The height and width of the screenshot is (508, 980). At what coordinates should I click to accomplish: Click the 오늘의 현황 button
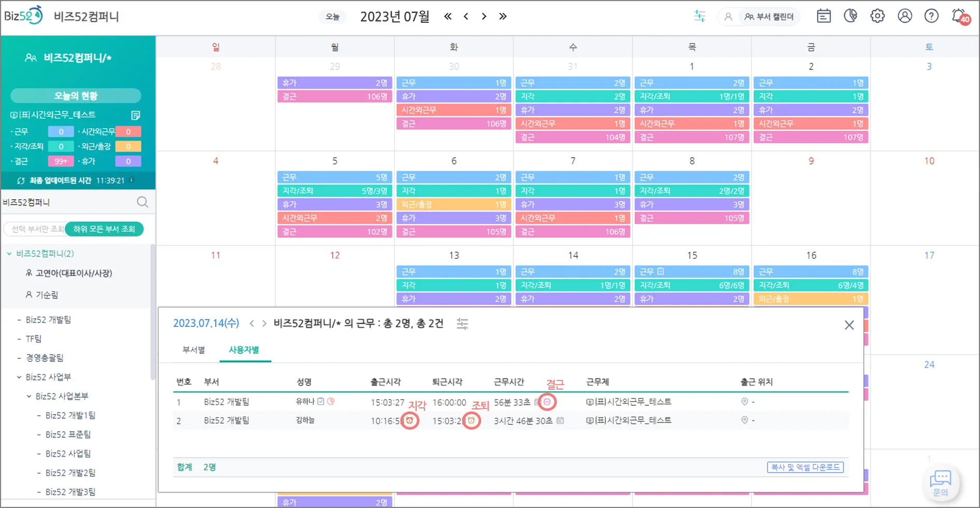point(76,95)
